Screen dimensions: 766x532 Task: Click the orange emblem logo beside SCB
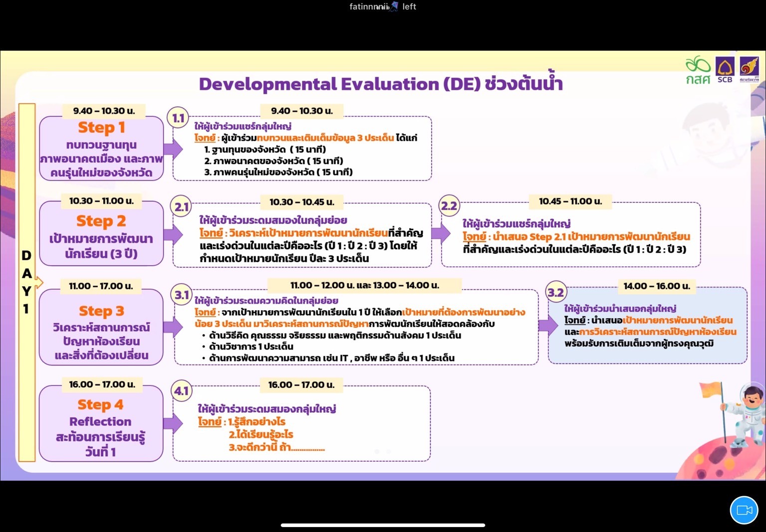[x=749, y=69]
